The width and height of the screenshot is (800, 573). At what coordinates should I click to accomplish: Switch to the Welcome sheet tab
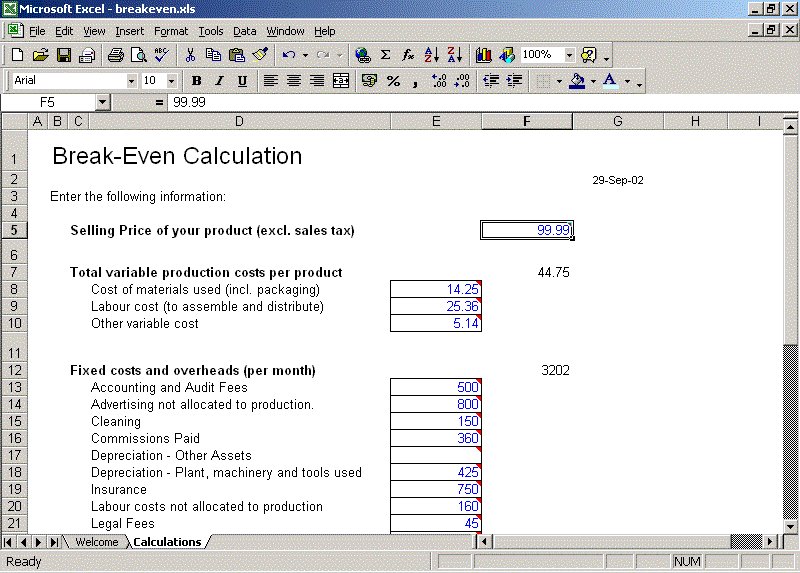coord(96,542)
